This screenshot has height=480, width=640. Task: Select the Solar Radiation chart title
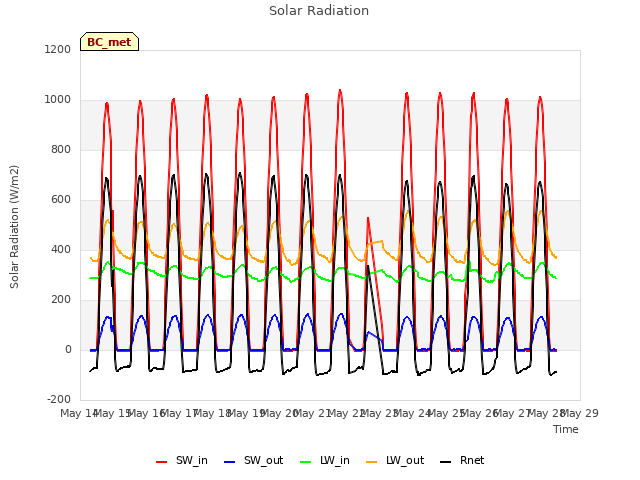point(319,11)
